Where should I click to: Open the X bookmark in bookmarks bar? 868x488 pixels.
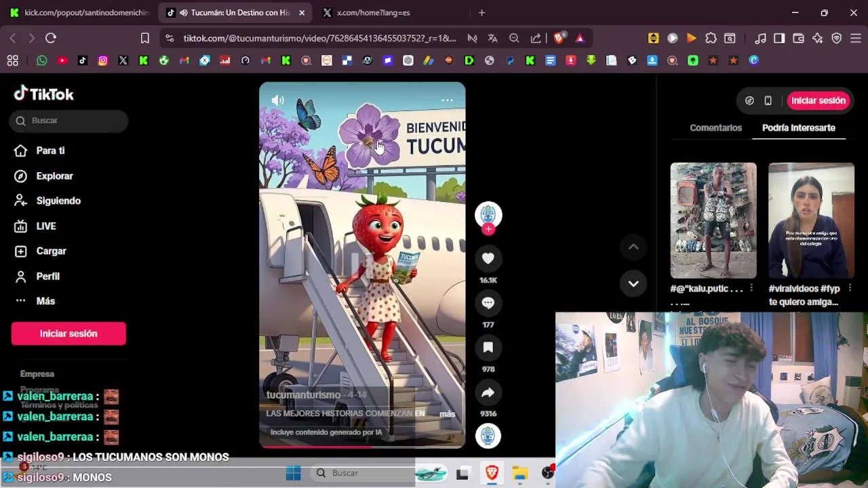[x=123, y=60]
